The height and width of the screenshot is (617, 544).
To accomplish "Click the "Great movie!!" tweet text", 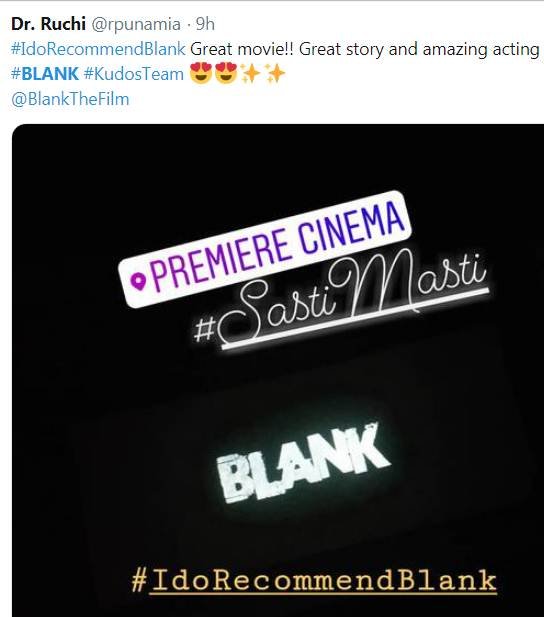I will click(x=242, y=49).
